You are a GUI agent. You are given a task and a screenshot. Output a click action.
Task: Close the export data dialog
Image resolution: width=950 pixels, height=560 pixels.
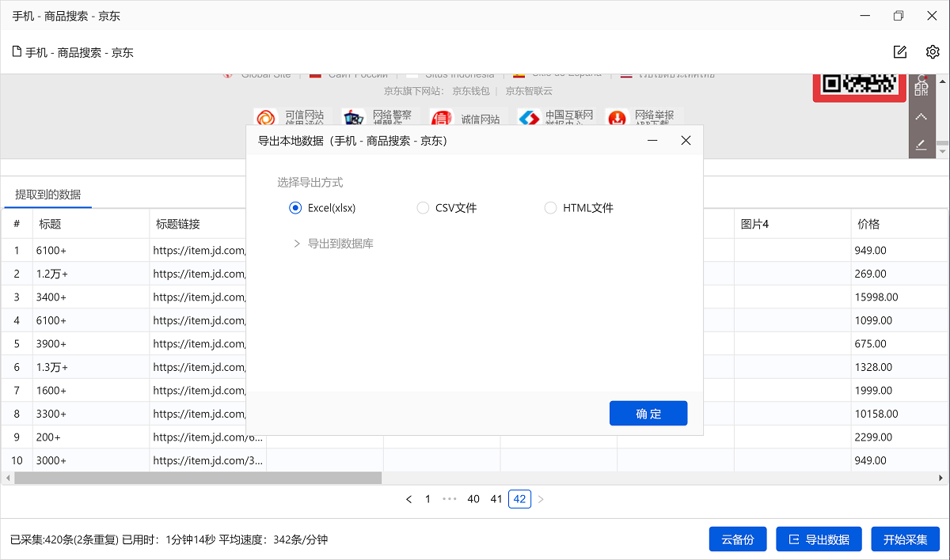pos(686,141)
